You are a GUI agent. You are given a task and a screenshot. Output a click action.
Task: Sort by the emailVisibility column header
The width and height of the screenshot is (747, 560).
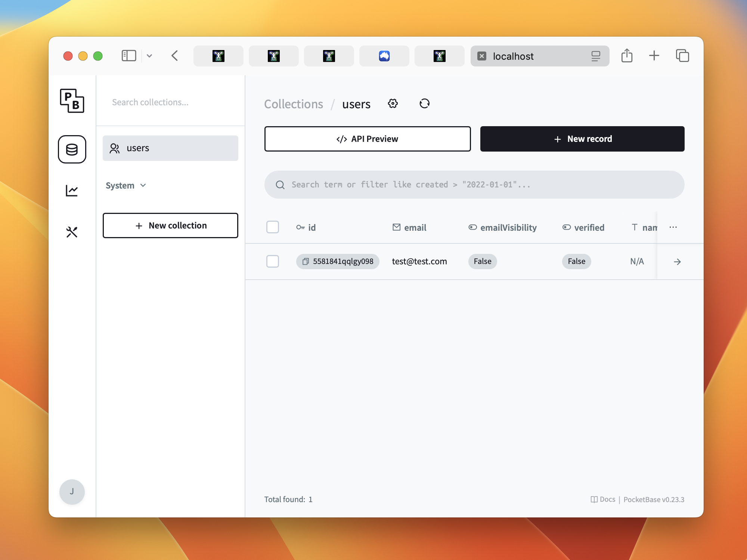(503, 227)
